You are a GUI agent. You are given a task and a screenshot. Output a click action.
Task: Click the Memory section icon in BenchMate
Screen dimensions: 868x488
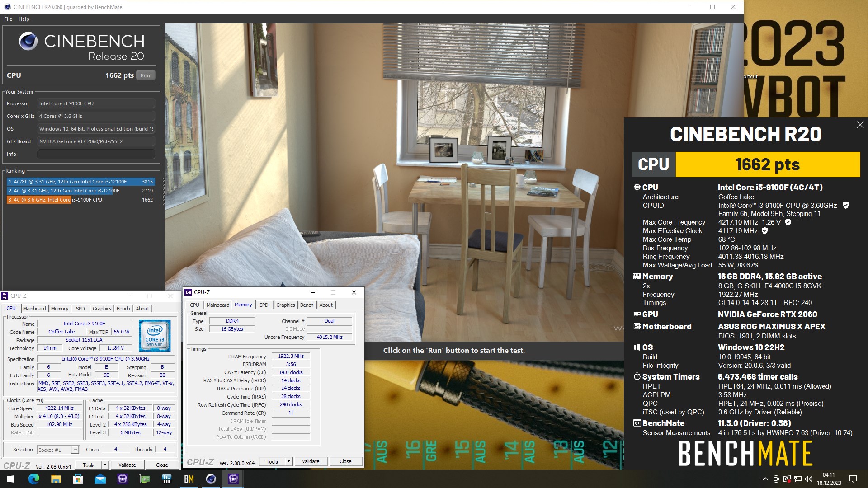637,276
